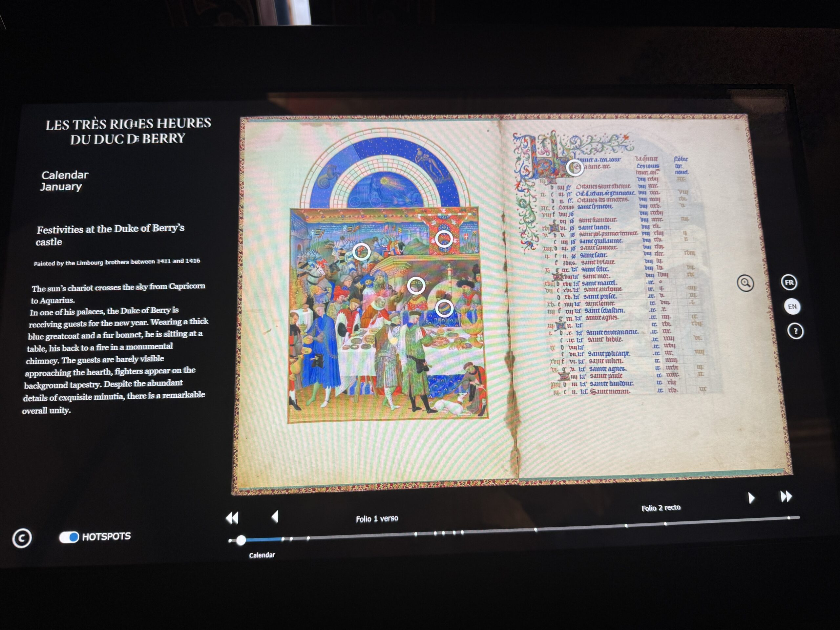840x630 pixels.
Task: Open hotspot on tapestry knights
Action: [361, 251]
